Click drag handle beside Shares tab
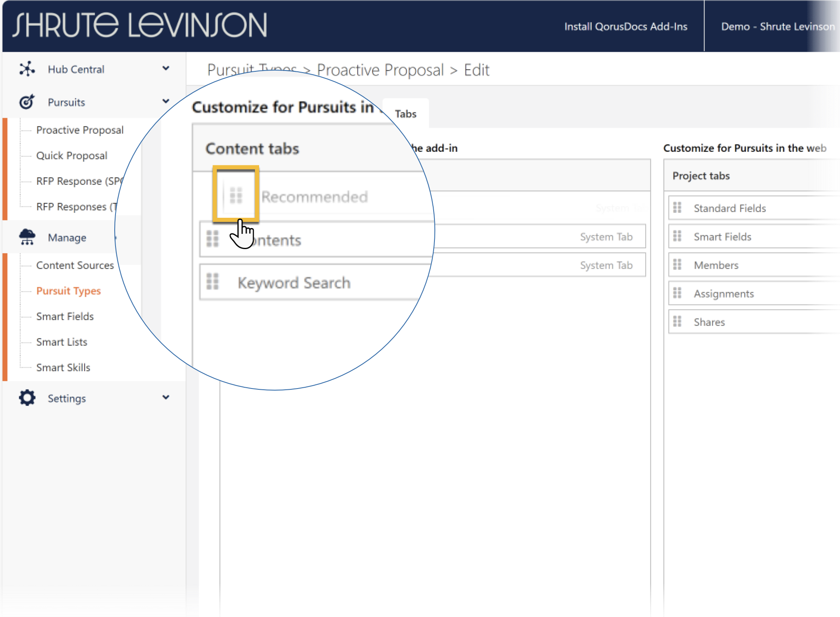 [677, 321]
